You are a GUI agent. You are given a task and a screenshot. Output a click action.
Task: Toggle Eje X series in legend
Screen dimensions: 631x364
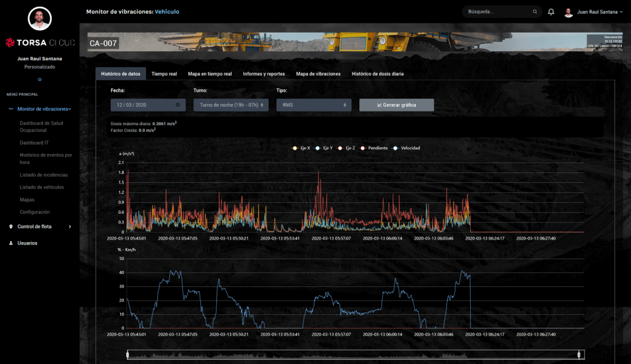301,148
